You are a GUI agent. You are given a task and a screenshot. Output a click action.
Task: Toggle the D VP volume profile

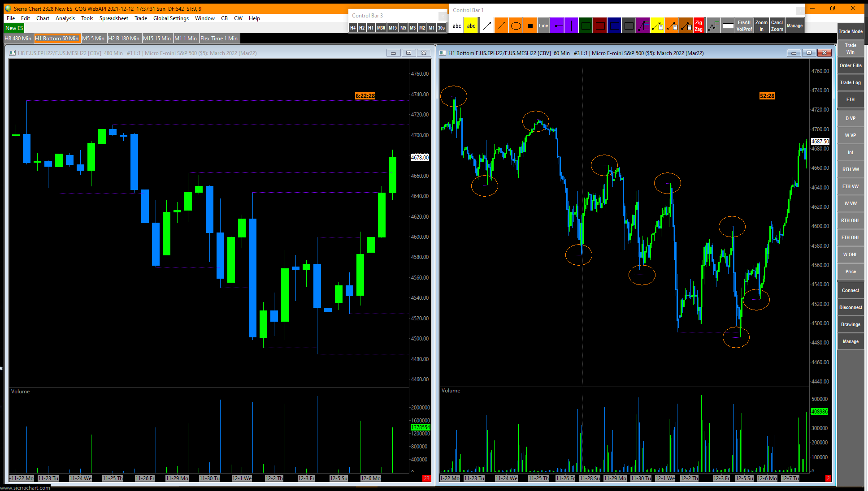pyautogui.click(x=850, y=118)
